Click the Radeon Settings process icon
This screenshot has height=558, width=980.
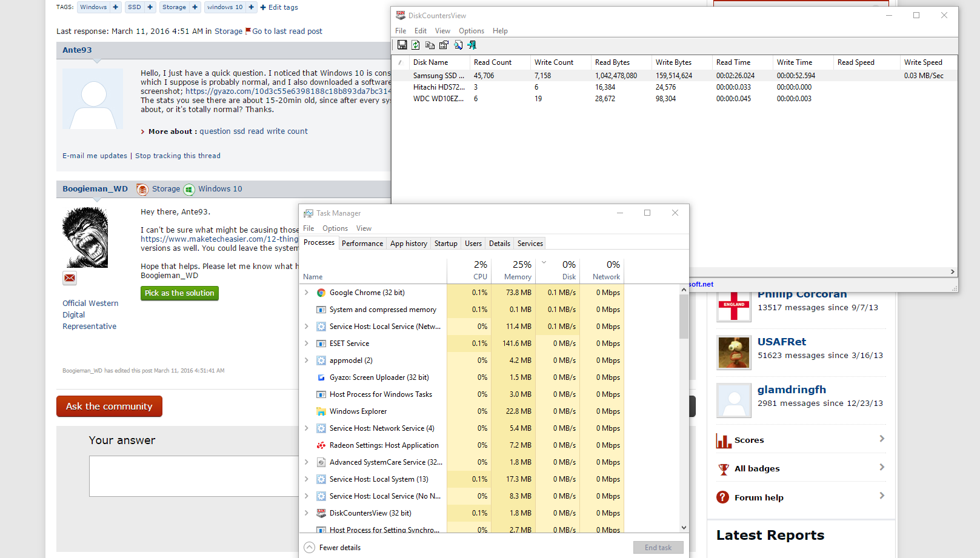321,445
